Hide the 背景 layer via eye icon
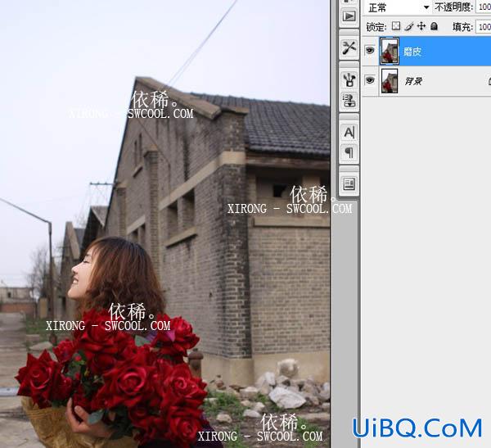This screenshot has width=491, height=448. tap(370, 80)
